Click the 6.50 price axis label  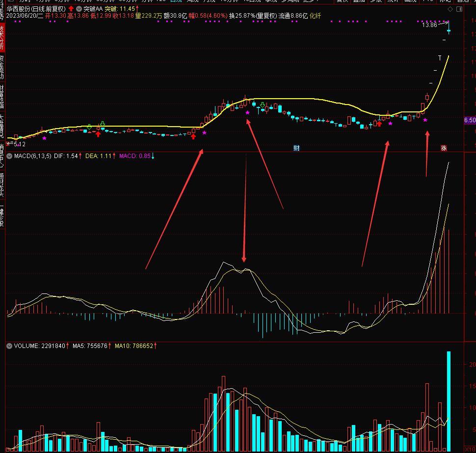(x=470, y=120)
